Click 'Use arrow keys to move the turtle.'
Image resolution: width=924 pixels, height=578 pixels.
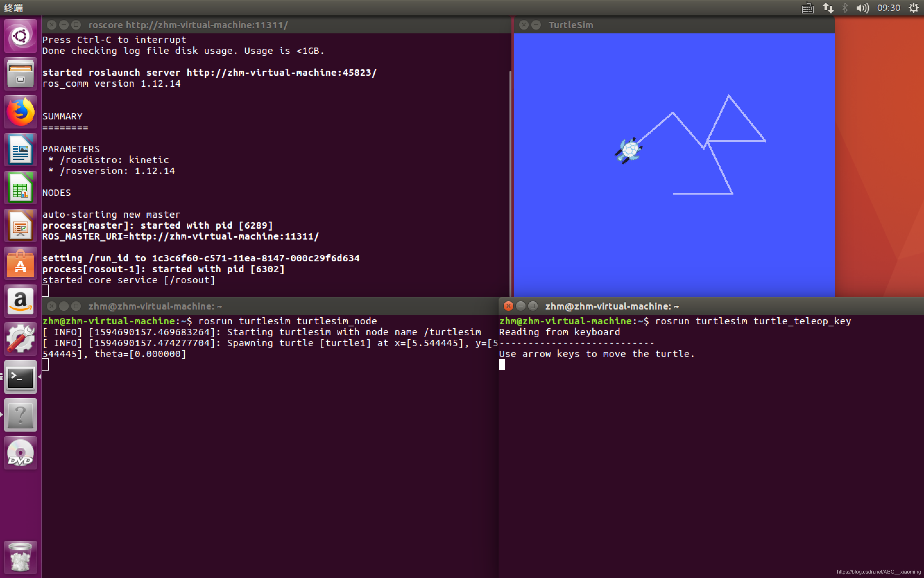[x=597, y=354]
